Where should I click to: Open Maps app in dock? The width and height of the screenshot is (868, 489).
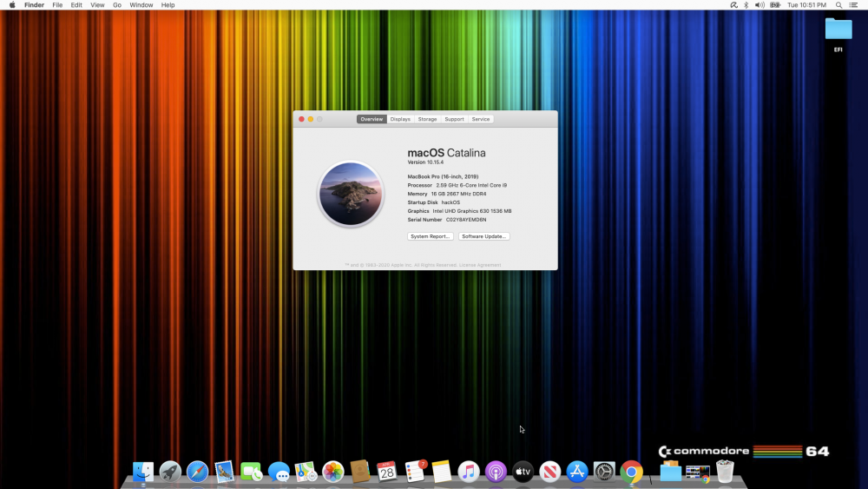click(306, 472)
